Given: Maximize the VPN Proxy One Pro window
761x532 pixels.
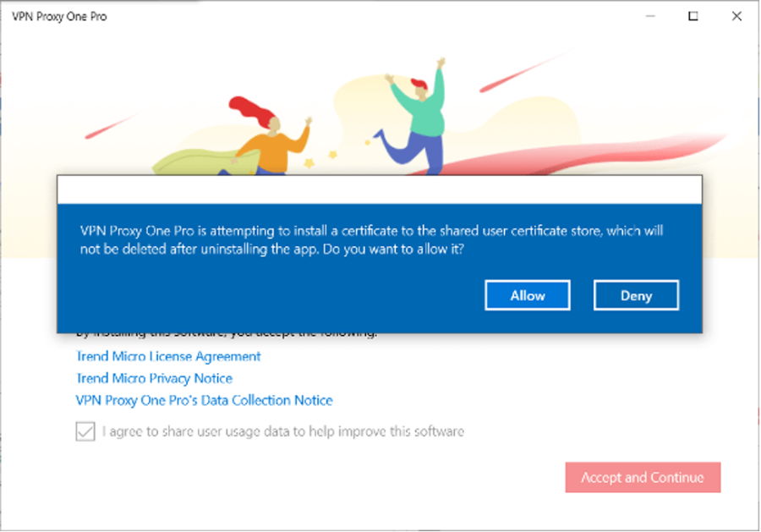Looking at the screenshot, I should pos(693,16).
